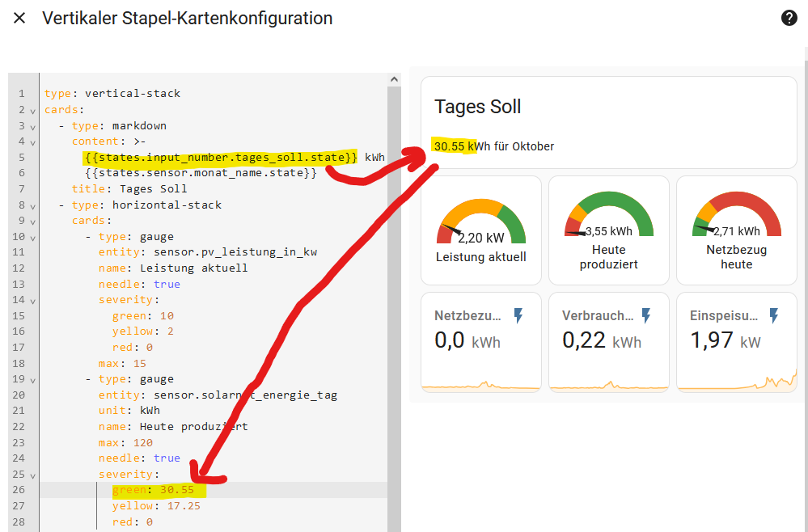Select the Netzbezug 0,0 kWh sensor card

(481, 341)
